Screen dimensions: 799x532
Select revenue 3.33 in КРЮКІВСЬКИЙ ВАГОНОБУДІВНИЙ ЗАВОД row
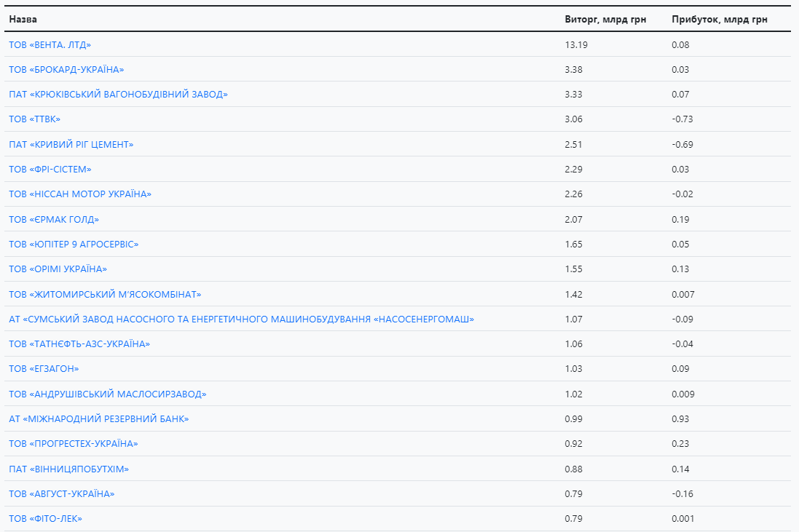[x=574, y=95]
